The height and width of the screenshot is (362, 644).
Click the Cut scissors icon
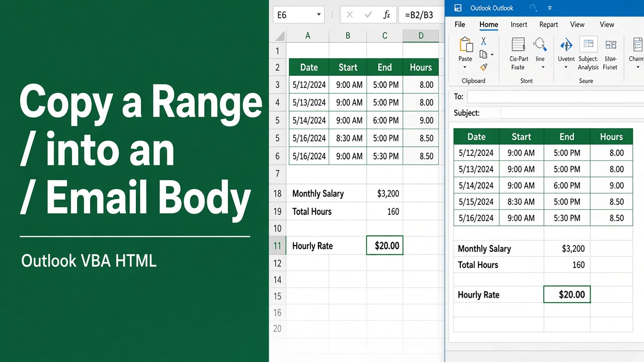click(x=484, y=41)
